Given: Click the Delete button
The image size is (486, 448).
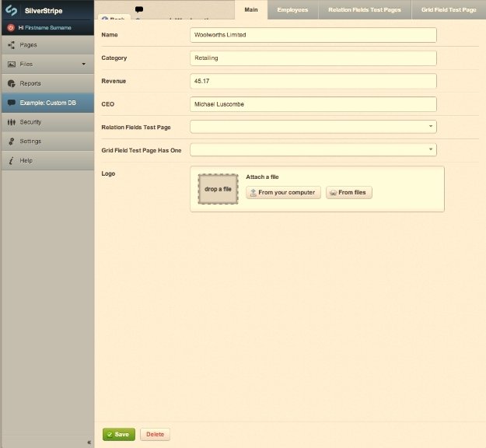Looking at the screenshot, I should pos(155,434).
